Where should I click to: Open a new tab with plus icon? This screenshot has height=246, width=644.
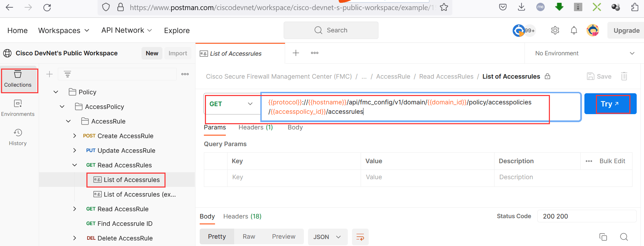pyautogui.click(x=296, y=53)
